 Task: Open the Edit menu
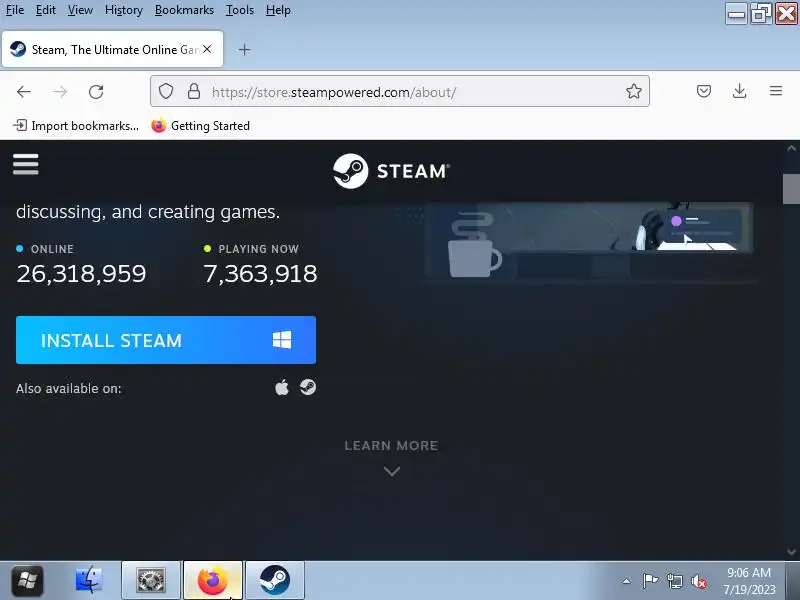pos(45,10)
